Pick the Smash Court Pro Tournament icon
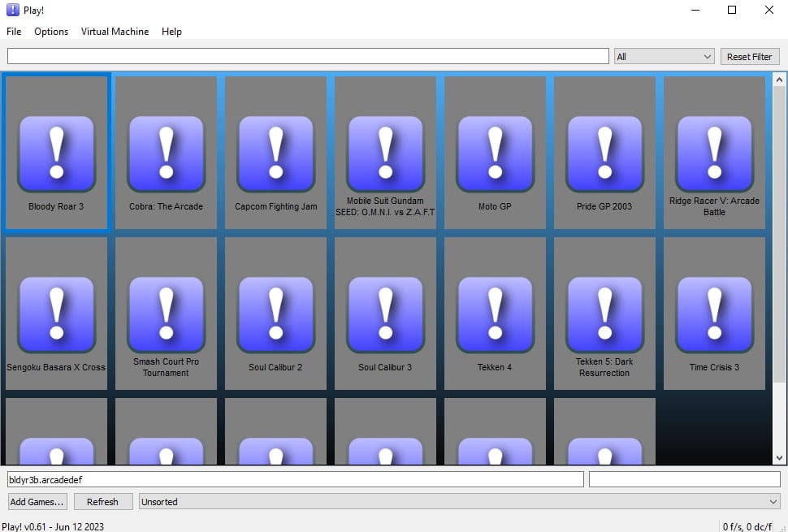 tap(166, 314)
